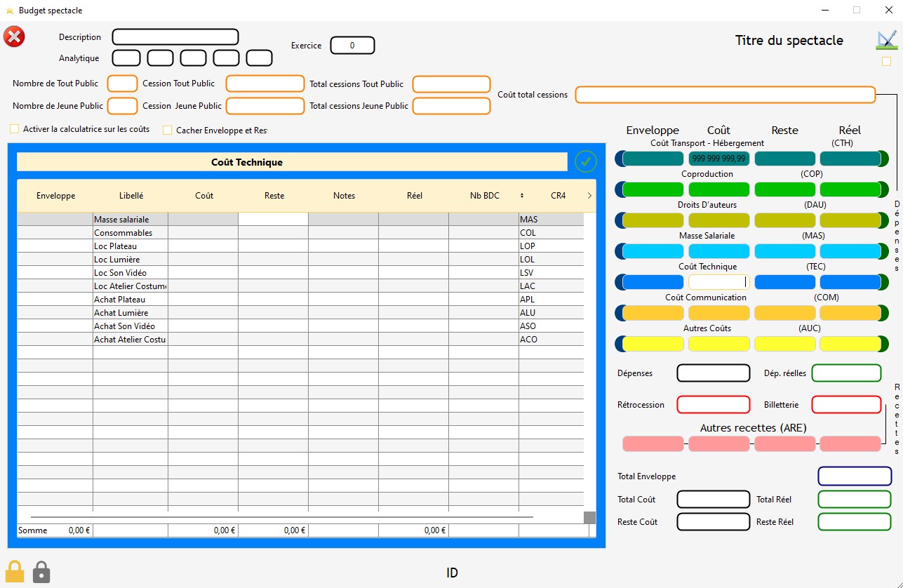
Task: Toggle small checkbox below the drafting icon
Action: (x=886, y=61)
